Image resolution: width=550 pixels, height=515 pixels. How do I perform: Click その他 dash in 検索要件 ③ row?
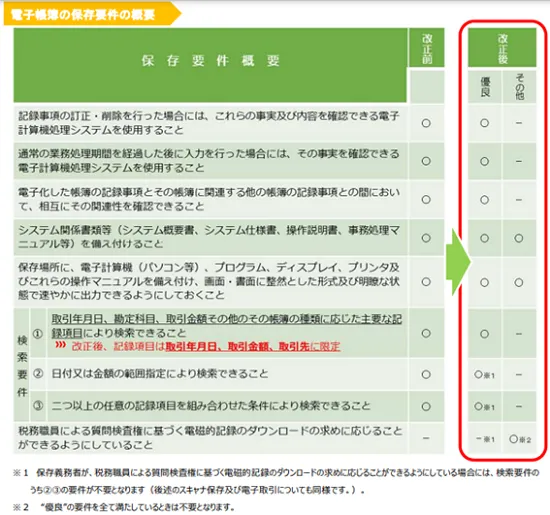(519, 407)
